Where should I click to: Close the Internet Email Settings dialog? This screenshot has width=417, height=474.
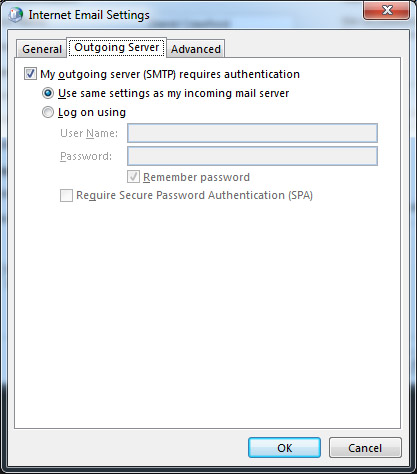[x=386, y=11]
